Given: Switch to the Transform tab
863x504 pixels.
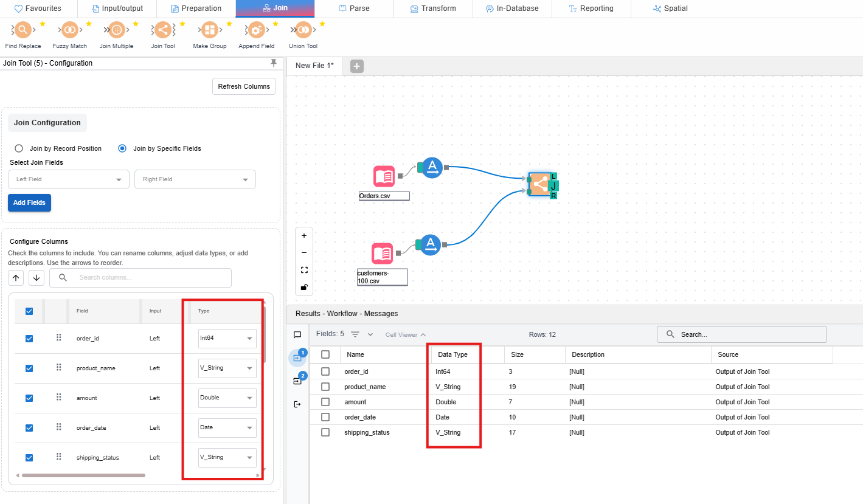Looking at the screenshot, I should [433, 9].
